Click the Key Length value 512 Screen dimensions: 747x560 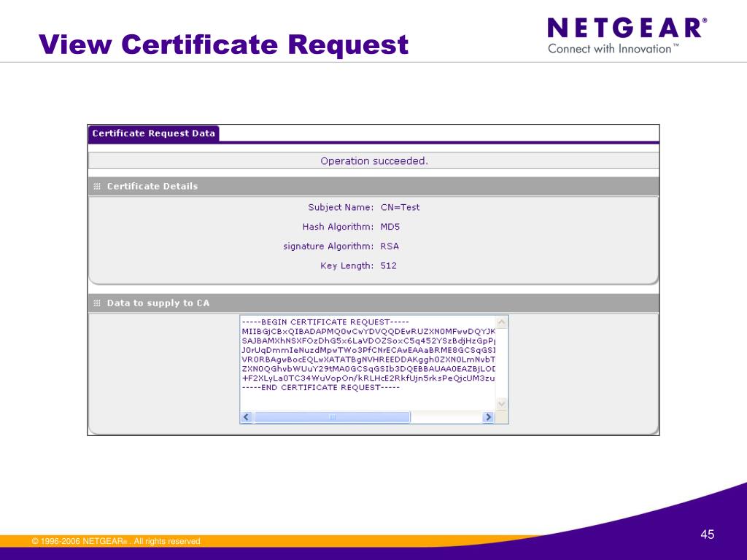388,266
